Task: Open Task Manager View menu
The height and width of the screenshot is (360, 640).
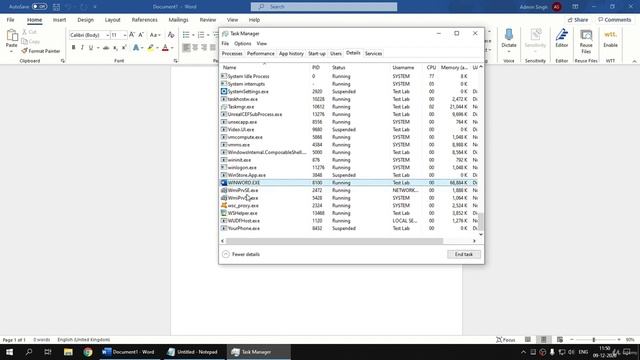Action: [x=262, y=43]
